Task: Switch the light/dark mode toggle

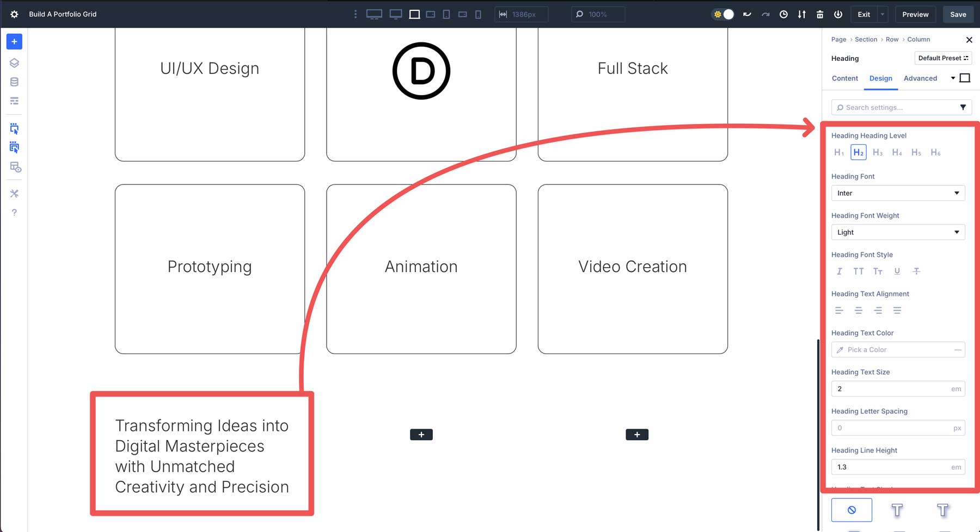Action: pos(723,14)
